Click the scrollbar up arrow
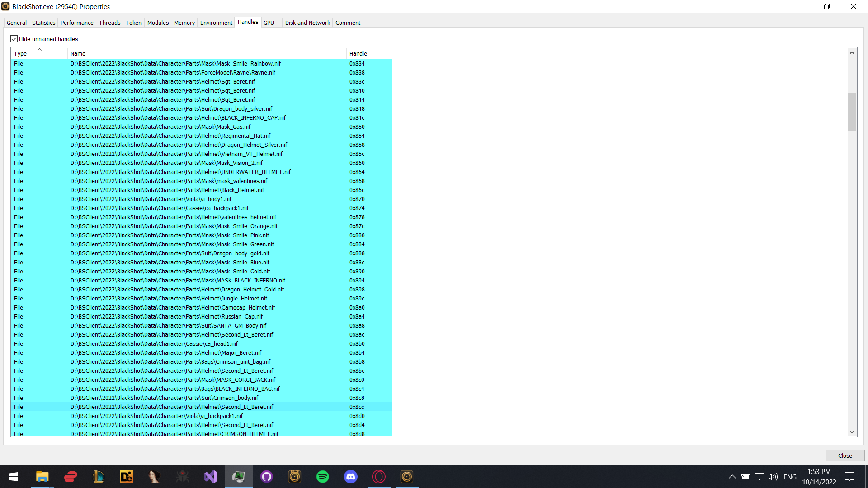 852,53
